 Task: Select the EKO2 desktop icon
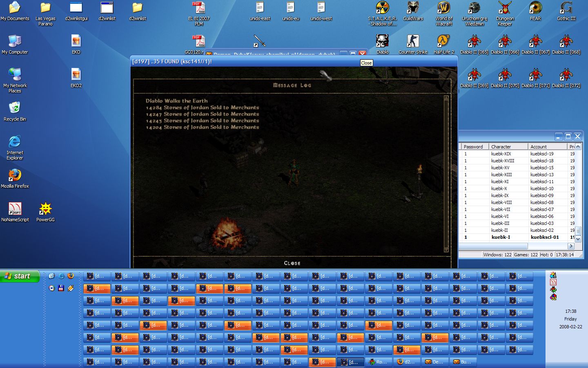[x=76, y=78]
